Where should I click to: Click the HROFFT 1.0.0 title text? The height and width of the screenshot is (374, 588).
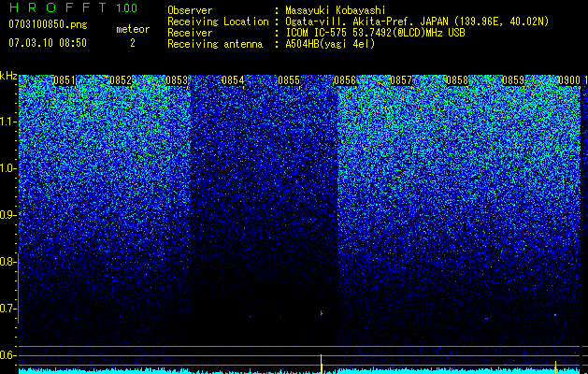point(73,7)
